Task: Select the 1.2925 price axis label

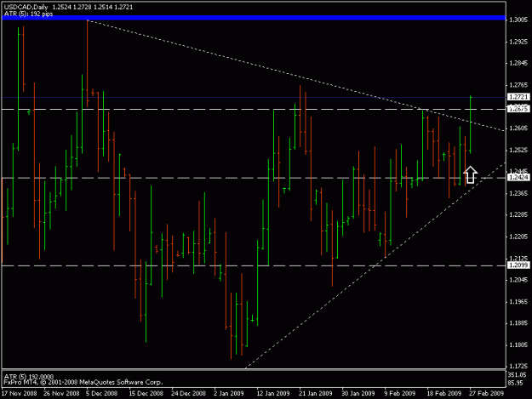Action: pos(518,42)
